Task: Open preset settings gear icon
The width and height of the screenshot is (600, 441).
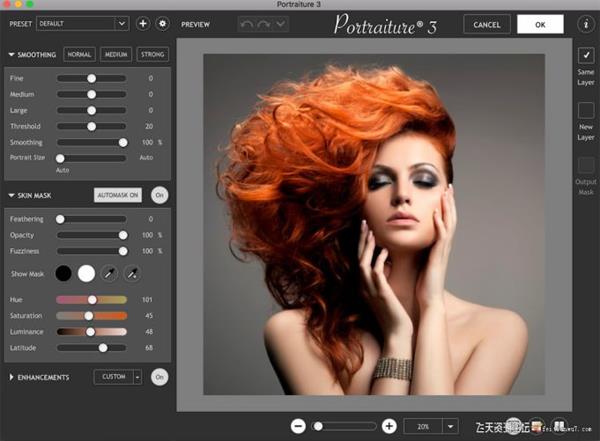Action: (163, 22)
